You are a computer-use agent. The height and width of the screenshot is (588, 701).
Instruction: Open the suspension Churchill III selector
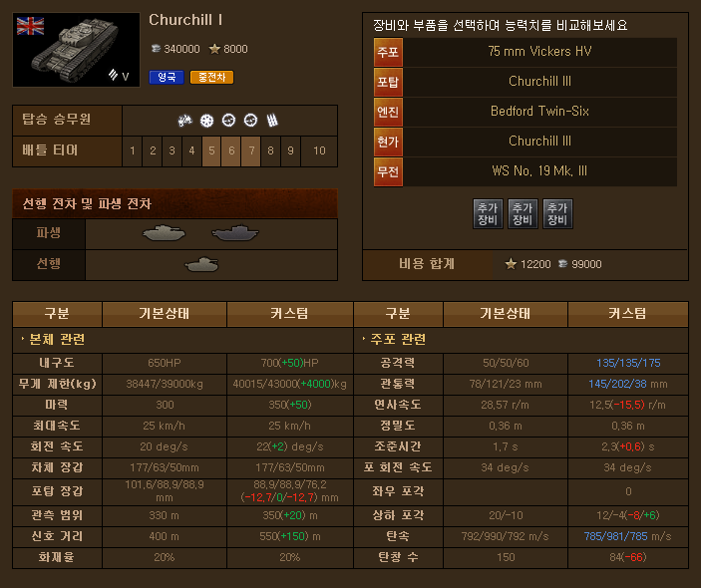pyautogui.click(x=526, y=142)
